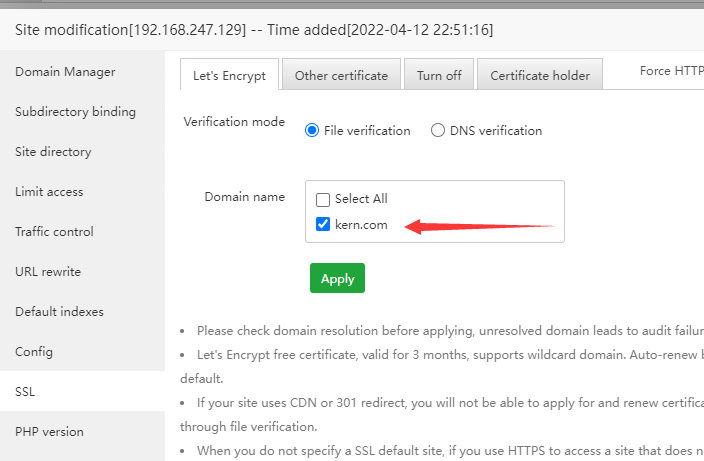This screenshot has height=461, width=704.
Task: Check the Select All checkbox
Action: pyautogui.click(x=323, y=199)
